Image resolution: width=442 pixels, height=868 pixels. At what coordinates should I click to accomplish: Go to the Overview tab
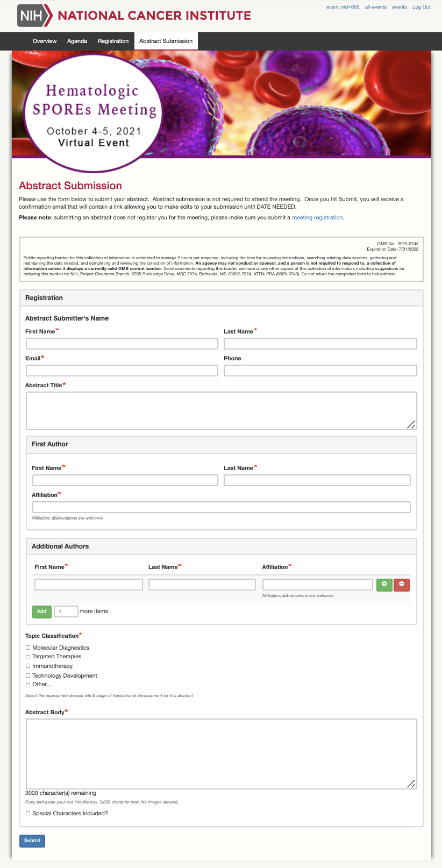coord(45,41)
